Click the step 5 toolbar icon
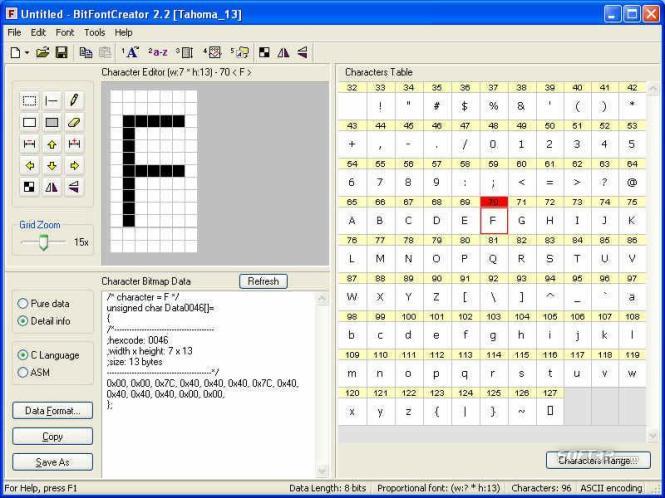The image size is (665, 498). [x=240, y=53]
